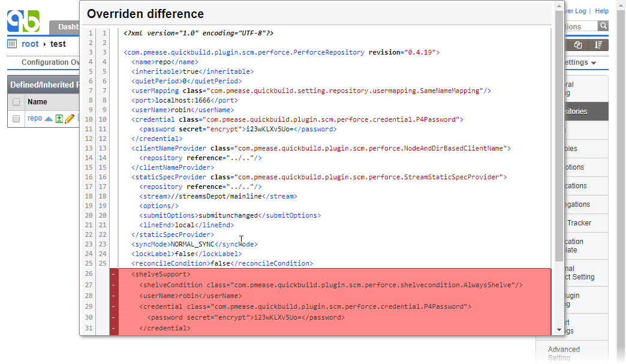Screen dimensions: 626x364
Task: Click the removed-line minus marker on line 26
Action: [114, 274]
